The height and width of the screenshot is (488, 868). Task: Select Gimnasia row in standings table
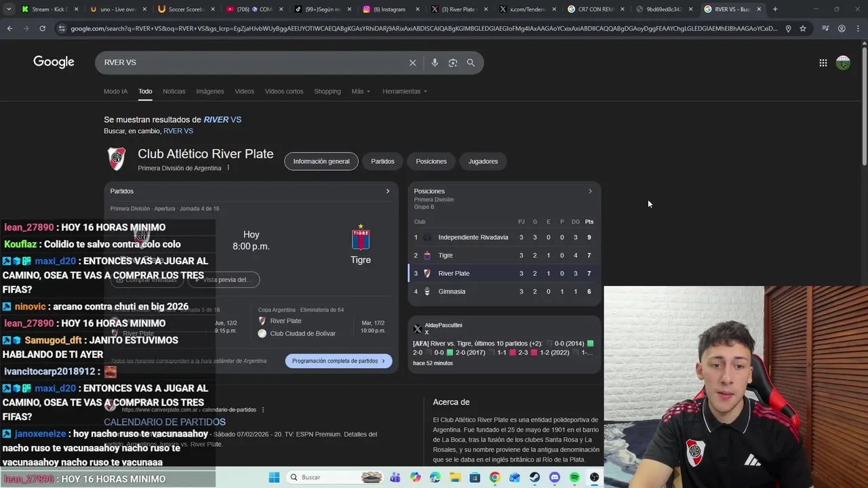(505, 291)
